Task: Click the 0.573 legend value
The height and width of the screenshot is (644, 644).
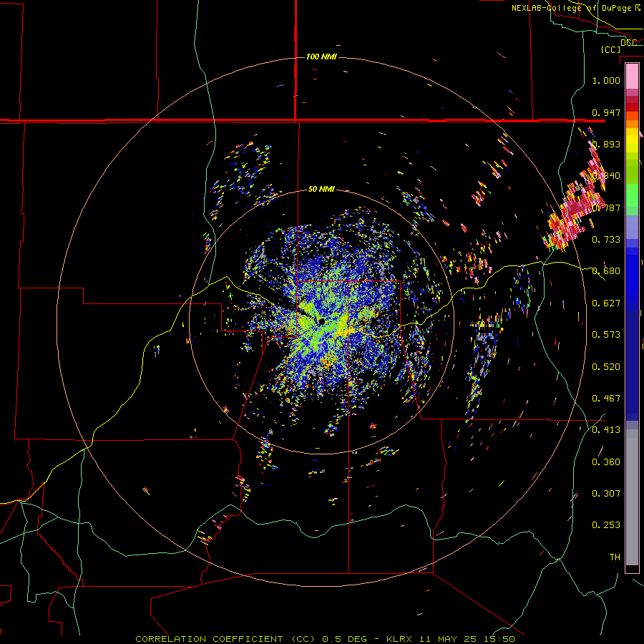Action: [x=606, y=335]
